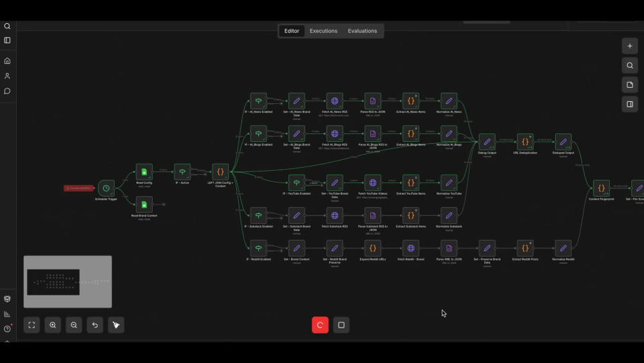Select the Expand Reddit URLs node
The image size is (644, 363).
(372, 248)
